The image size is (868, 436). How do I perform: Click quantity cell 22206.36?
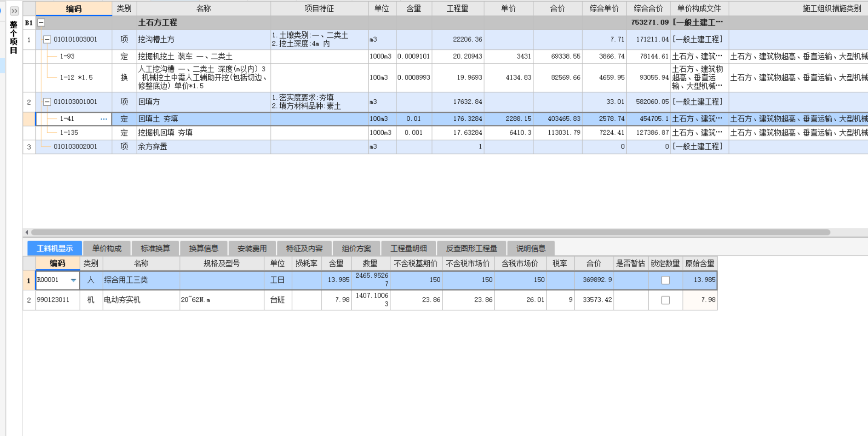458,40
